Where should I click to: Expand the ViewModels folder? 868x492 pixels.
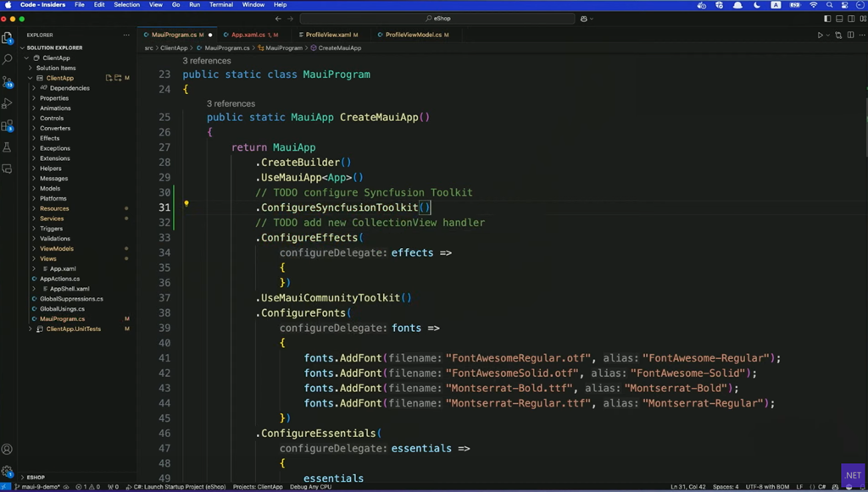(56, 249)
